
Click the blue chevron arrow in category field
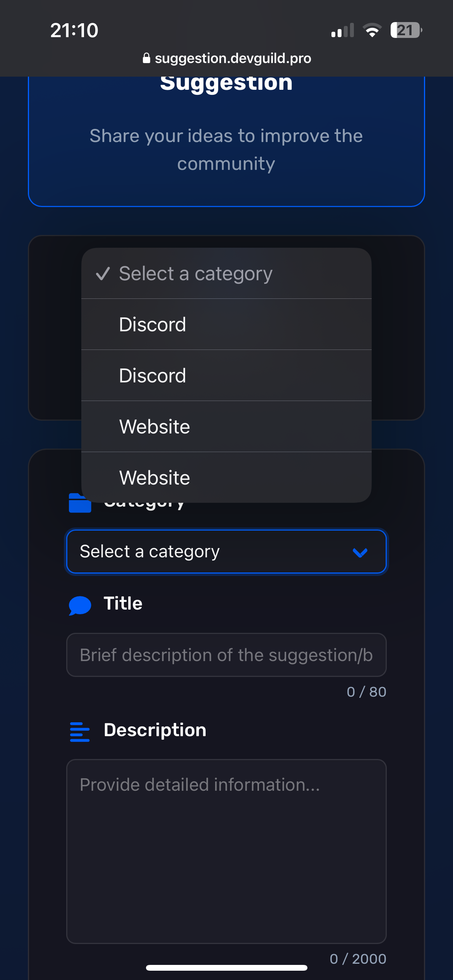tap(360, 553)
